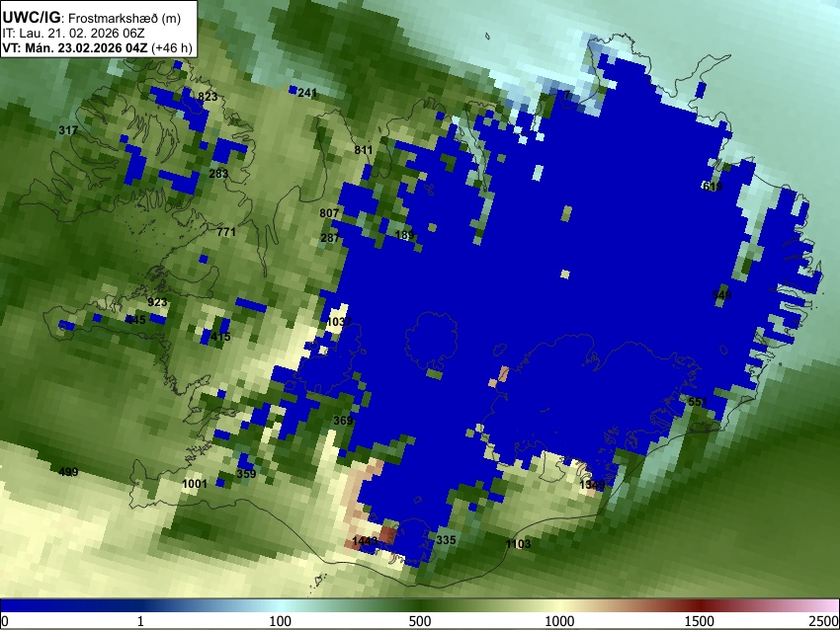
Task: Click the map value 317
Action: pyautogui.click(x=68, y=130)
